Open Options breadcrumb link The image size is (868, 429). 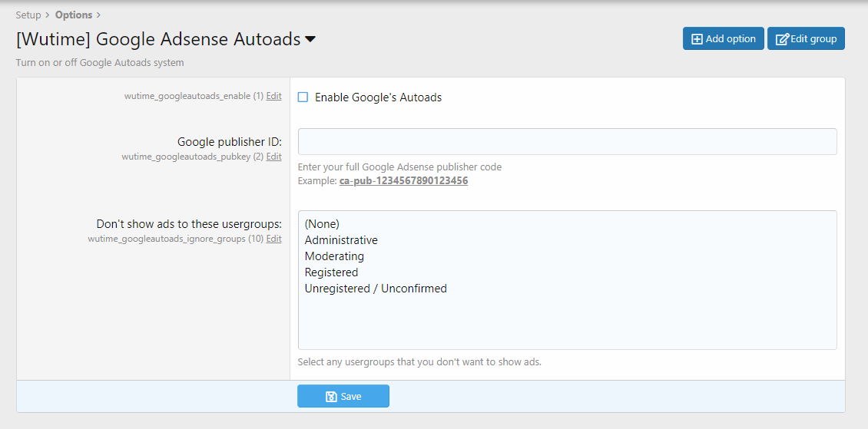click(74, 15)
